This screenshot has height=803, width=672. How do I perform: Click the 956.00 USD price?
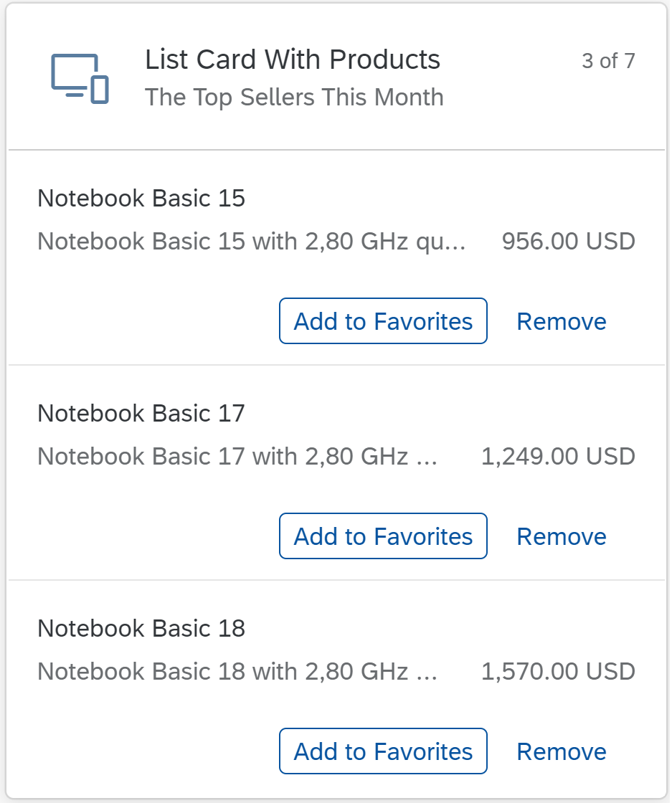(569, 241)
